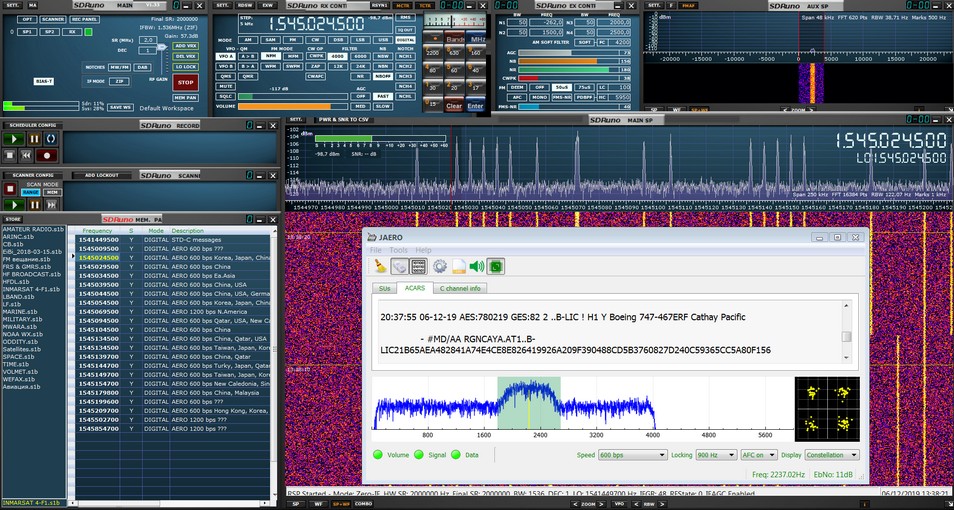
Task: Open JAERO settings gear icon
Action: click(440, 266)
